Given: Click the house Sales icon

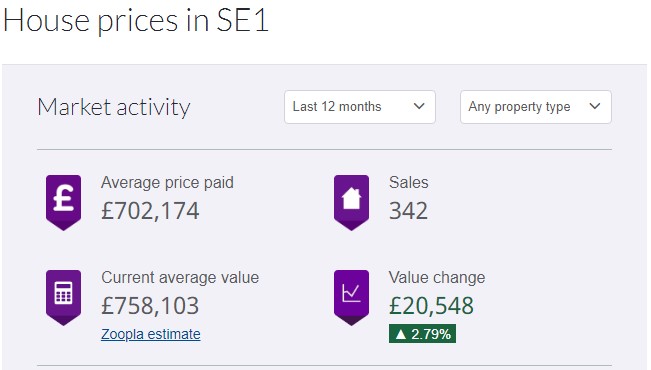Looking at the screenshot, I should pyautogui.click(x=351, y=203).
